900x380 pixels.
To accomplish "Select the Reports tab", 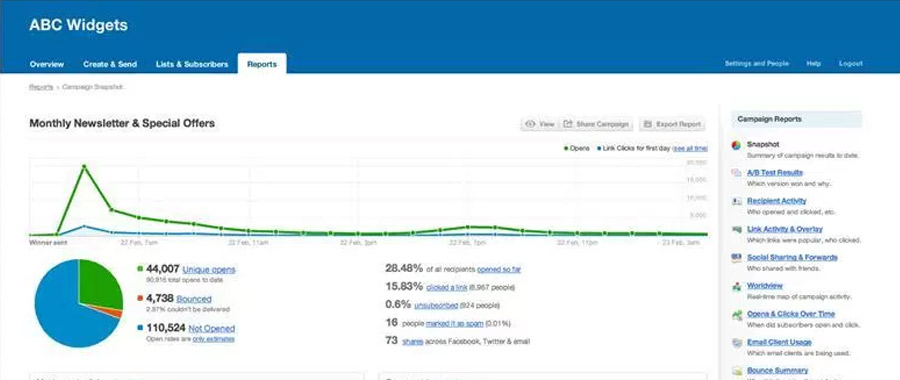I will click(x=262, y=64).
